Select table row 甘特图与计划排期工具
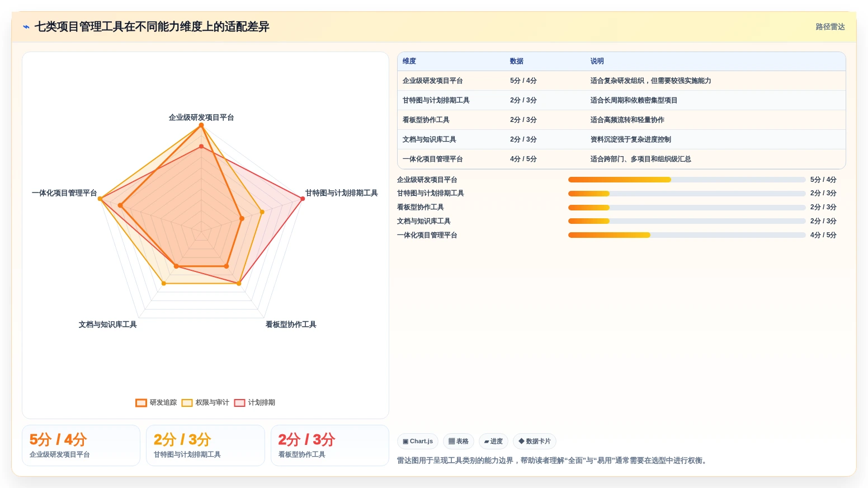868x488 pixels. (621, 100)
